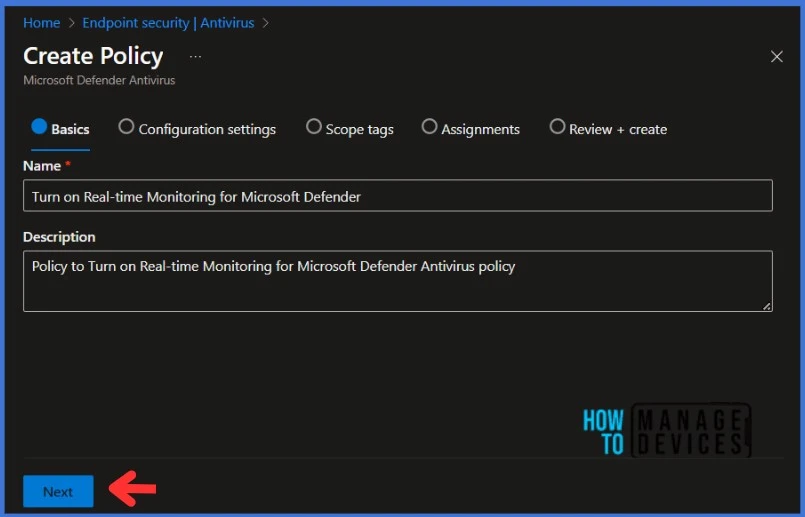
Task: Click the Next button
Action: 58,491
